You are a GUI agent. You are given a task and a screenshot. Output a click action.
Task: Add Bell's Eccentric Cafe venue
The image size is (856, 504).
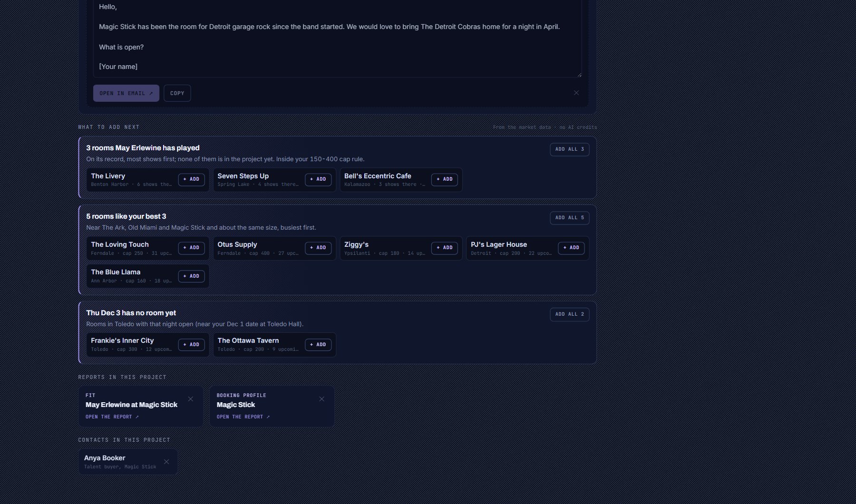(445, 179)
